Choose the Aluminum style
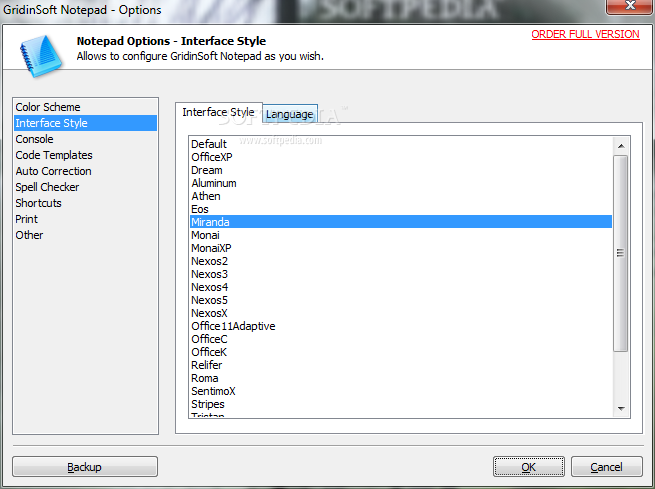 tap(401, 183)
